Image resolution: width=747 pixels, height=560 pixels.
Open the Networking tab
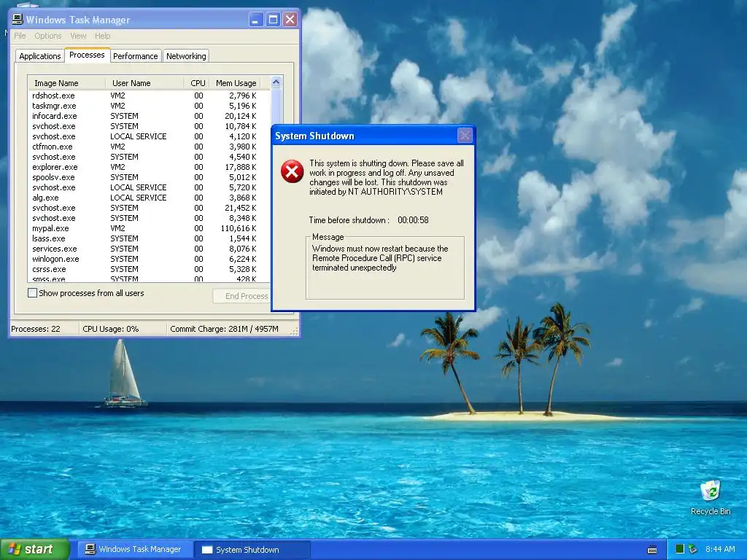pos(186,56)
